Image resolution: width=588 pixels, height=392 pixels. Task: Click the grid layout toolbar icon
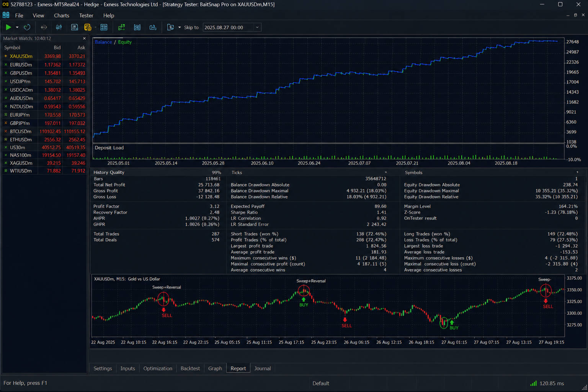104,27
